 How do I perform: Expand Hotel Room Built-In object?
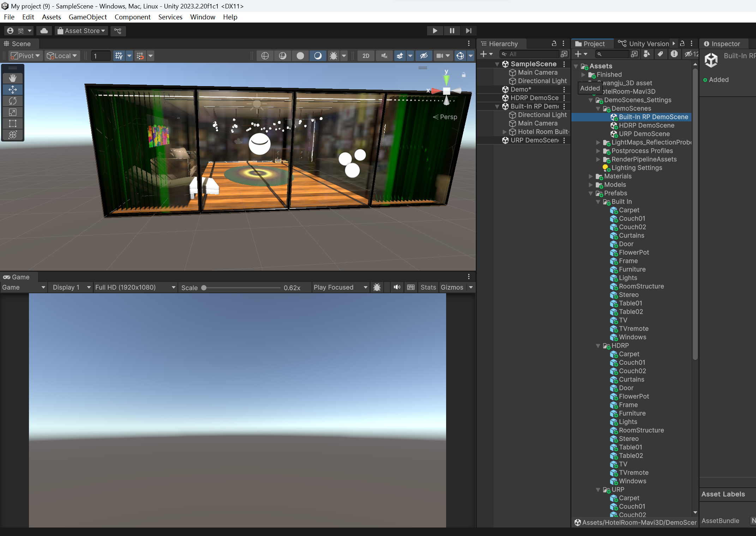point(505,132)
